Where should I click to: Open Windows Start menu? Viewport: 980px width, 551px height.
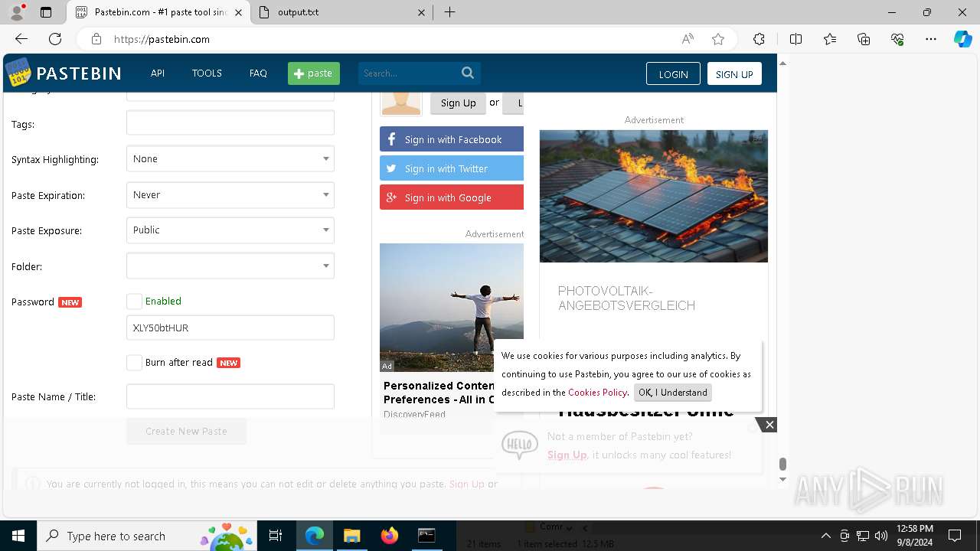(x=18, y=536)
